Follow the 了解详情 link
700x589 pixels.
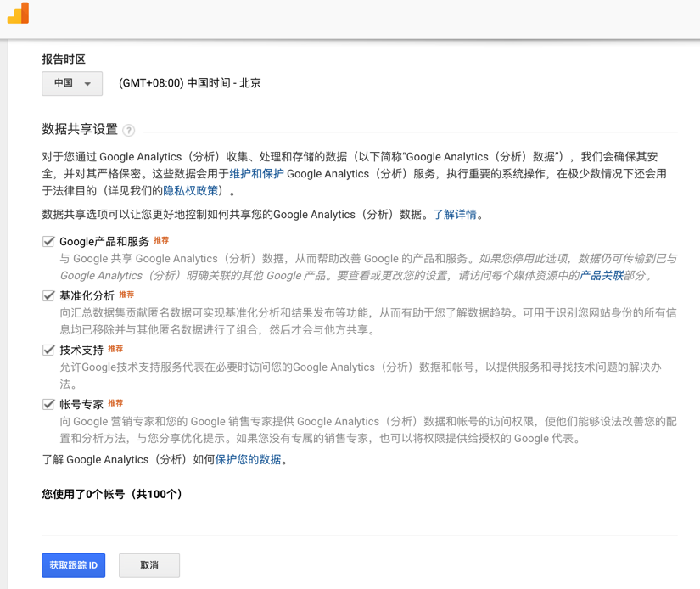(455, 215)
